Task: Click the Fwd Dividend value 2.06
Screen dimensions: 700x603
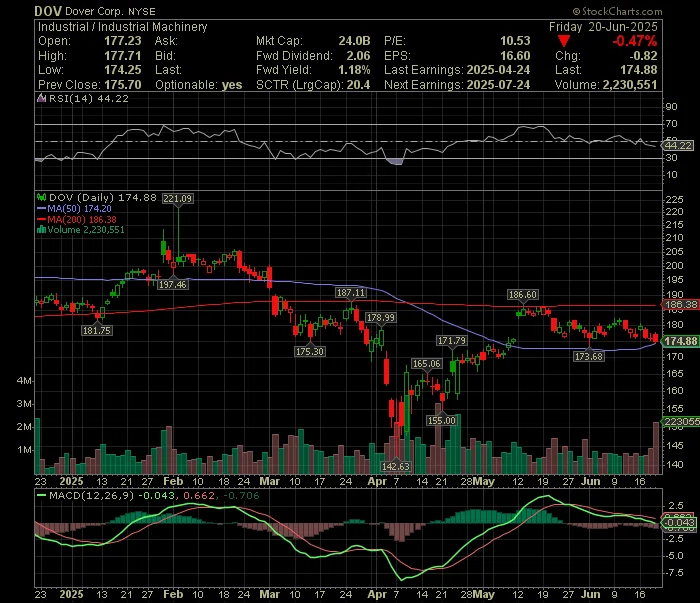Action: coord(358,56)
